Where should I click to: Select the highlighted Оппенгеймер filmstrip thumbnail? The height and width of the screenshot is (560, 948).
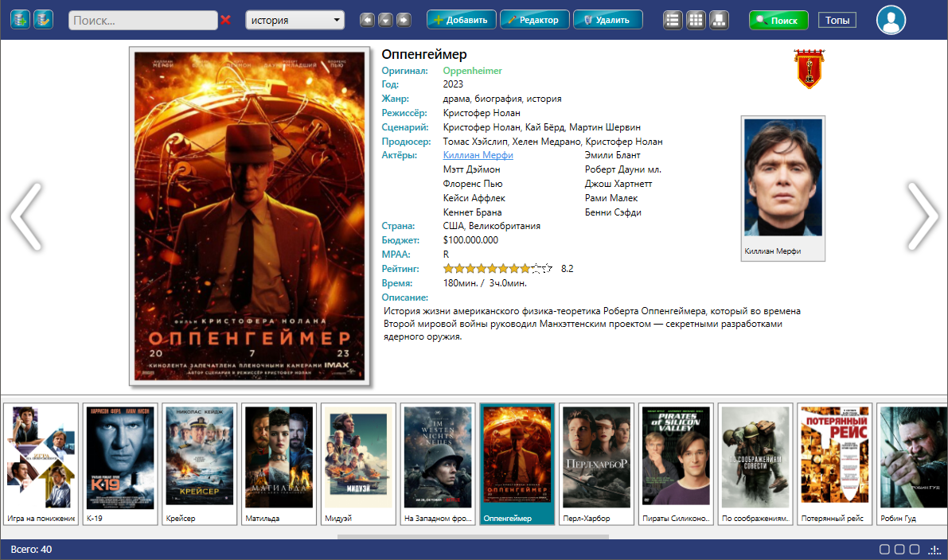pyautogui.click(x=517, y=464)
